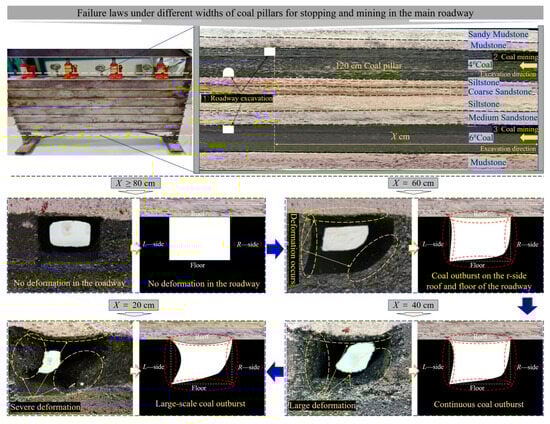Select the 'X ≥ 80 cm' case label

pyautogui.click(x=136, y=183)
